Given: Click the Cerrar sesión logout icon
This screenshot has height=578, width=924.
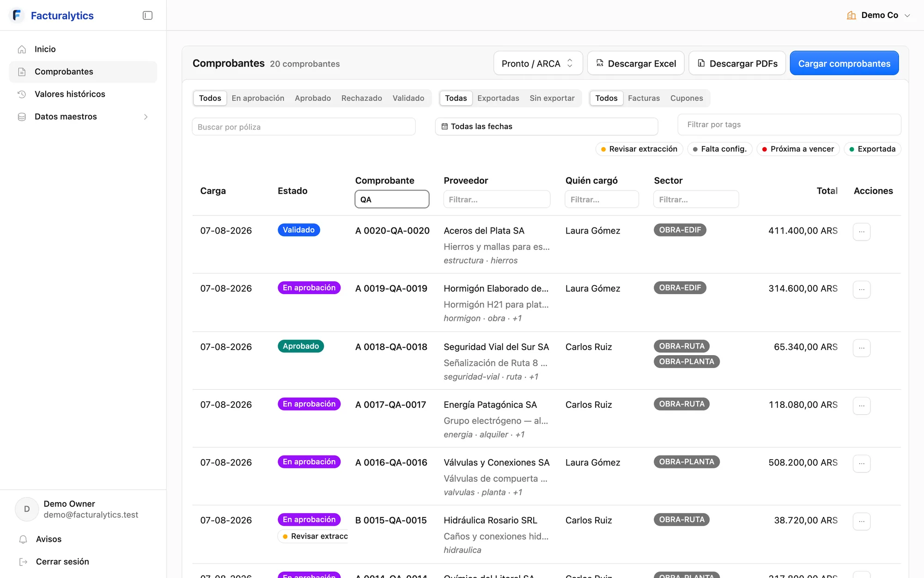Looking at the screenshot, I should point(23,562).
